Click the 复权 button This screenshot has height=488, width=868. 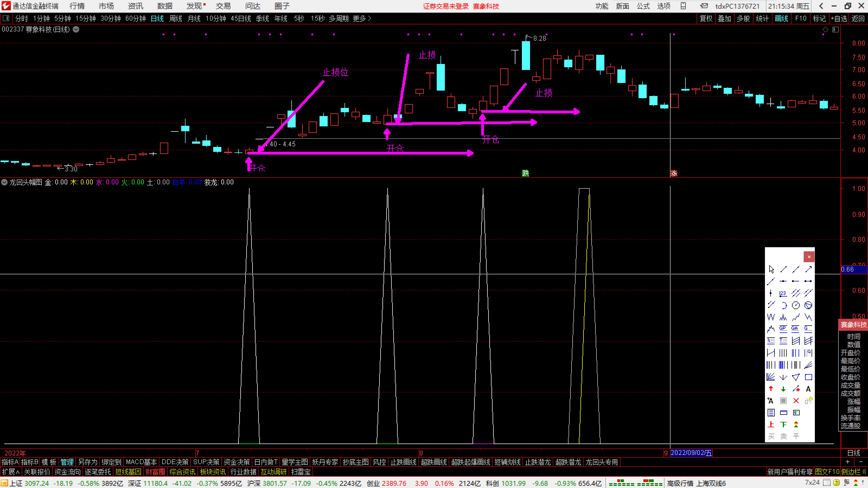pos(706,18)
